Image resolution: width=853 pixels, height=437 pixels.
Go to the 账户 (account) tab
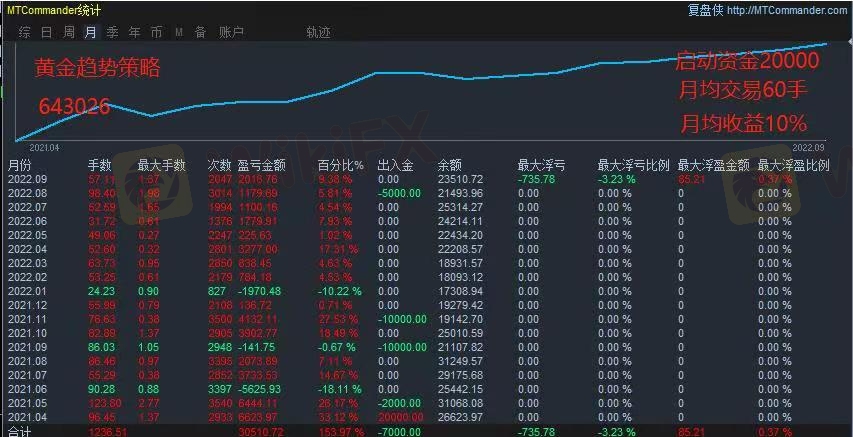click(232, 32)
